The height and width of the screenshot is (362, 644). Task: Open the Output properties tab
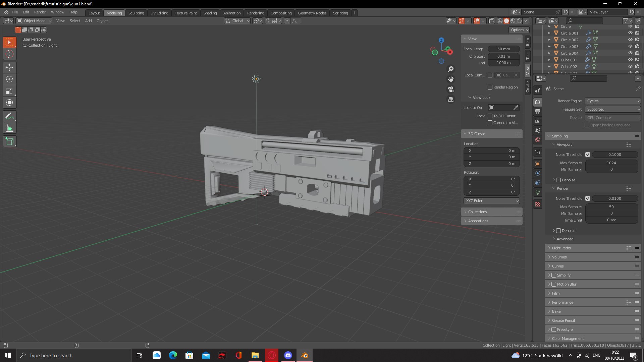(538, 111)
